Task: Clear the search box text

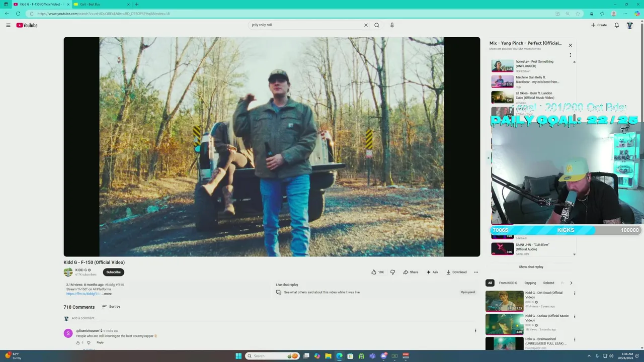Action: (366, 25)
